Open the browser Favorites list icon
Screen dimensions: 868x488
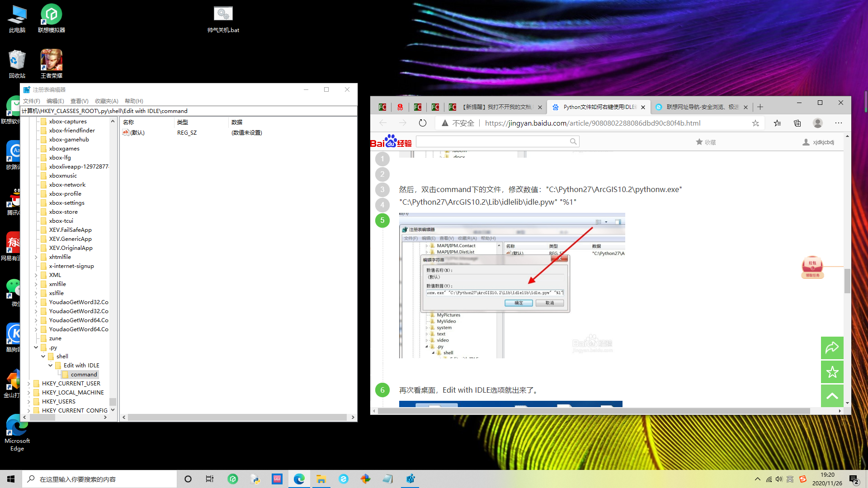tap(777, 123)
